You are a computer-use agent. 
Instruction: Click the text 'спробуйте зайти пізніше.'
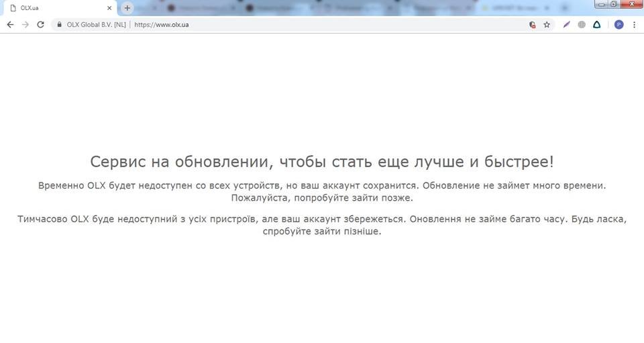[322, 232]
